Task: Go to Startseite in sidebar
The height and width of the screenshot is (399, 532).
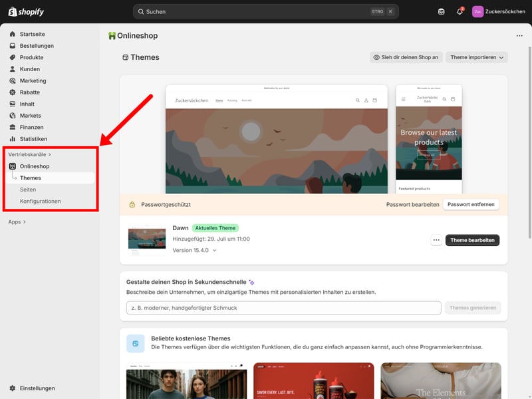Action: click(33, 34)
